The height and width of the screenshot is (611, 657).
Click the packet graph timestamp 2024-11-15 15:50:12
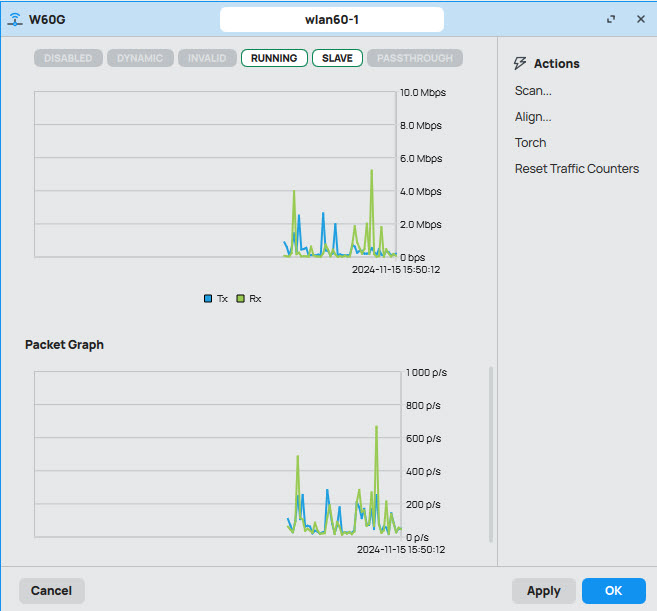pos(401,549)
